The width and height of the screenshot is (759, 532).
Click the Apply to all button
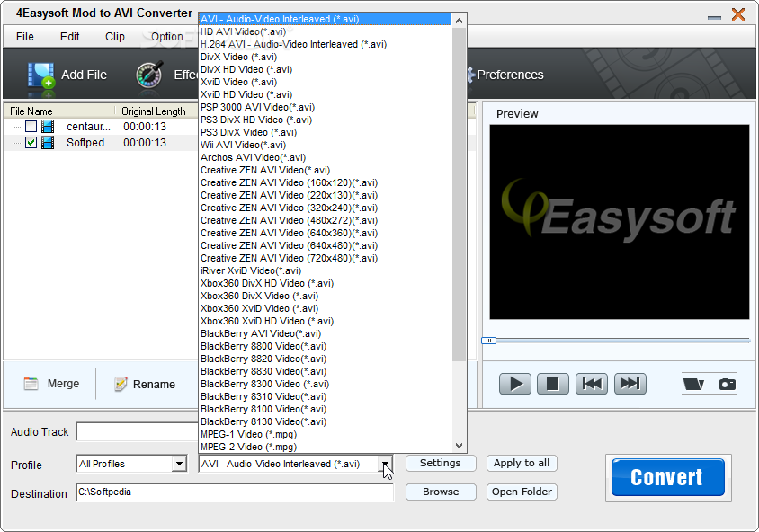(522, 464)
